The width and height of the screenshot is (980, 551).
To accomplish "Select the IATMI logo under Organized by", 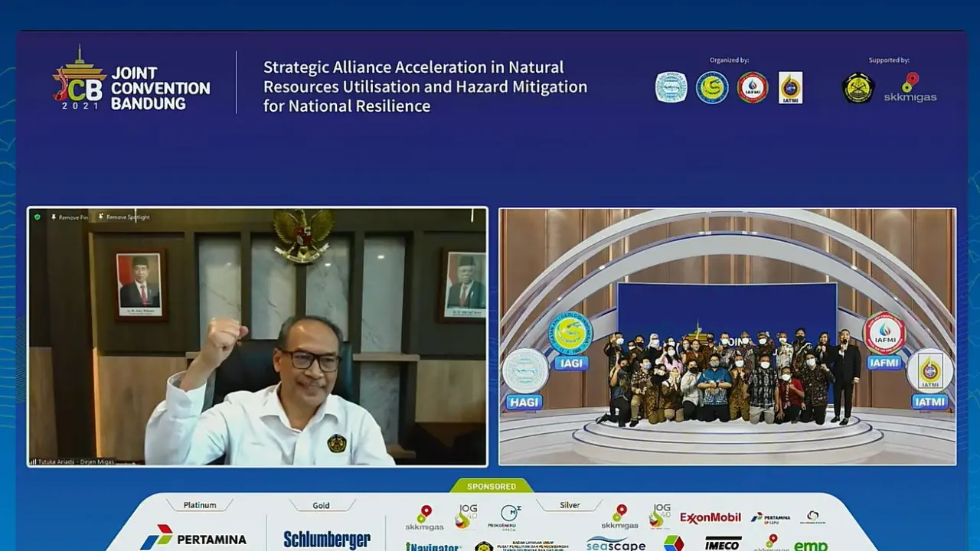I will 790,87.
